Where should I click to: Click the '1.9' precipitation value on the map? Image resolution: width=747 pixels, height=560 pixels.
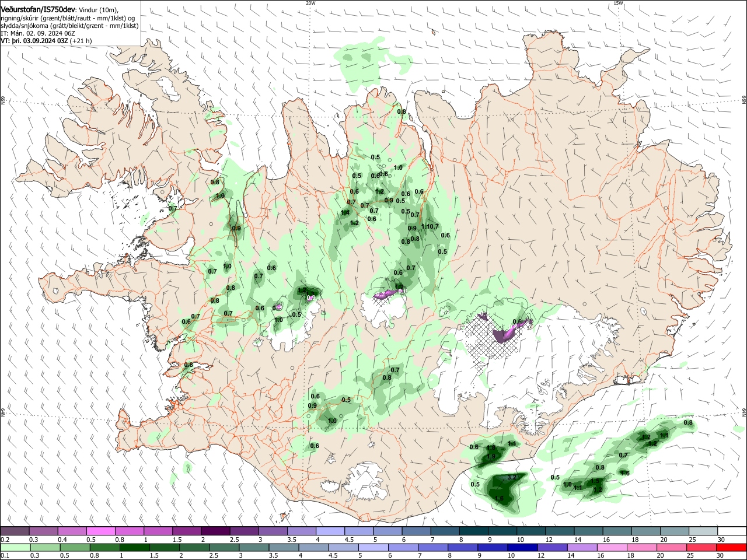[491, 457]
